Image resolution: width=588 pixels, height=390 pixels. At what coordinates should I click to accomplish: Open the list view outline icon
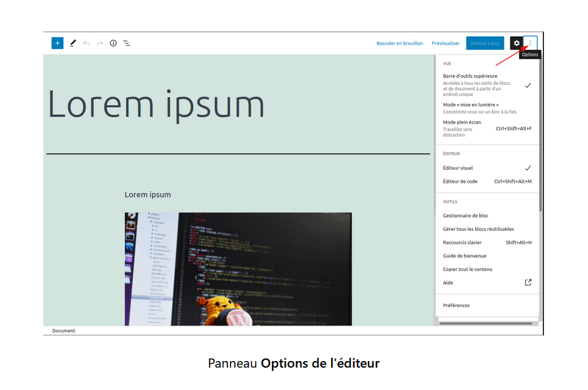127,43
